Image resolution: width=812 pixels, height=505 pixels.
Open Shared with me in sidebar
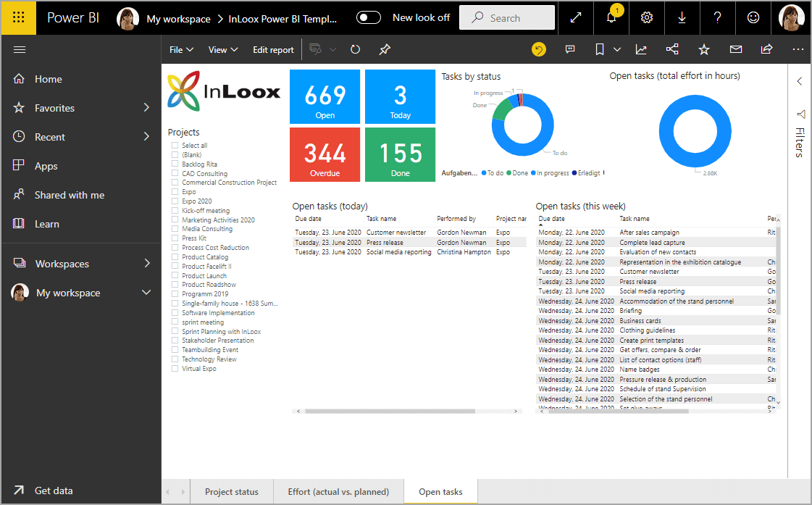tap(70, 196)
